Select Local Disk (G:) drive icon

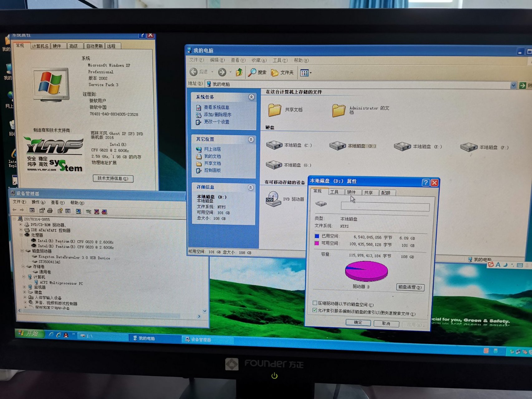click(x=274, y=165)
